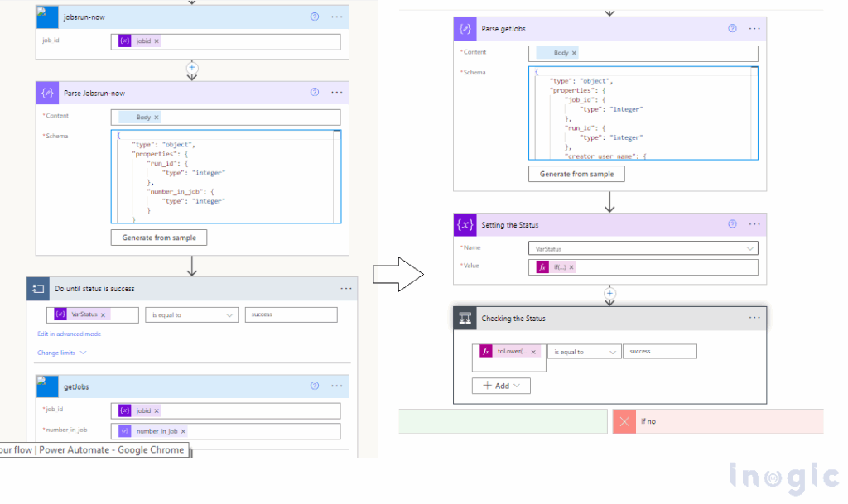Image resolution: width=848 pixels, height=504 pixels.
Task: Click the getJobs connector icon
Action: click(46, 386)
